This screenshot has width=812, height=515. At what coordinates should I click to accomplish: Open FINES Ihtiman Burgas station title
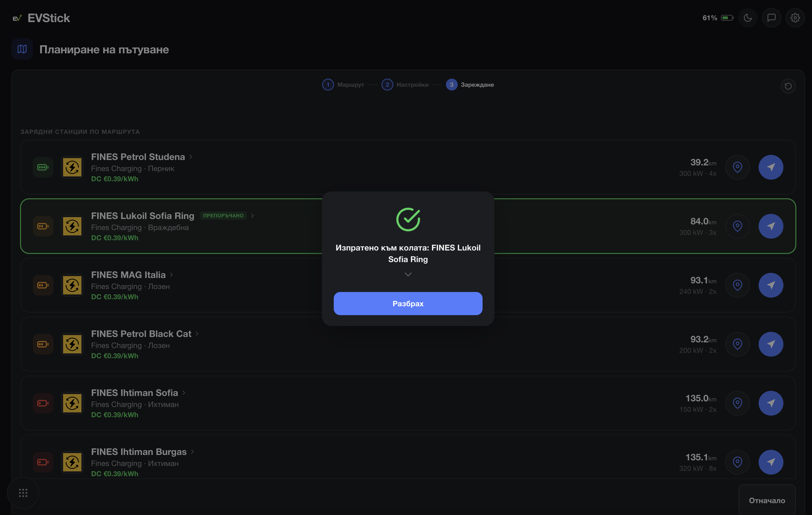(x=139, y=451)
